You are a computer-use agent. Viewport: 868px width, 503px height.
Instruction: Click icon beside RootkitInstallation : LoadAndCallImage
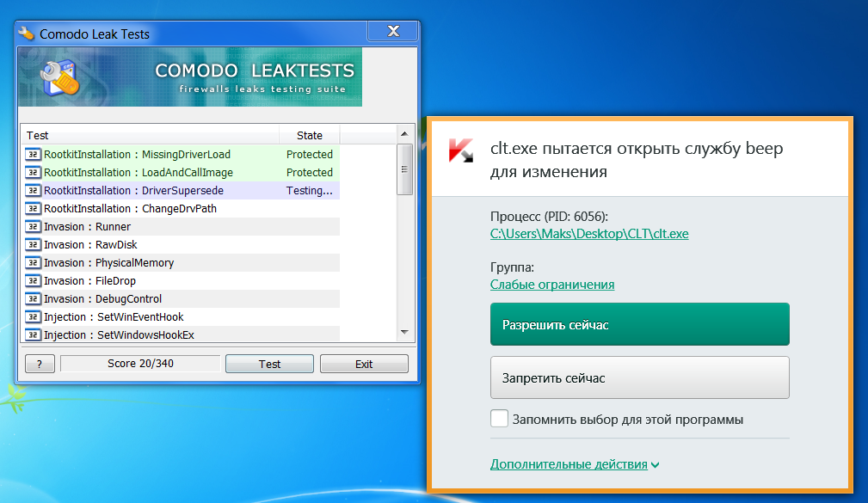click(x=33, y=173)
